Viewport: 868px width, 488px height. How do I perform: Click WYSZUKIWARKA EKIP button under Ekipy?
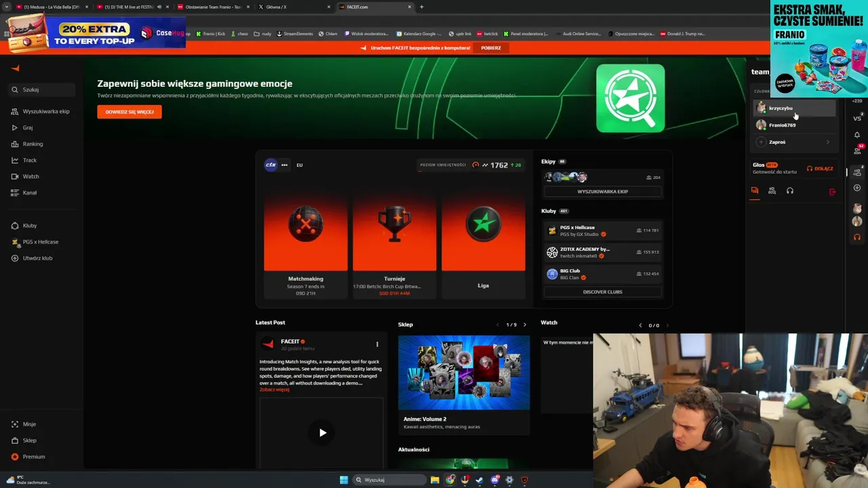pyautogui.click(x=602, y=192)
